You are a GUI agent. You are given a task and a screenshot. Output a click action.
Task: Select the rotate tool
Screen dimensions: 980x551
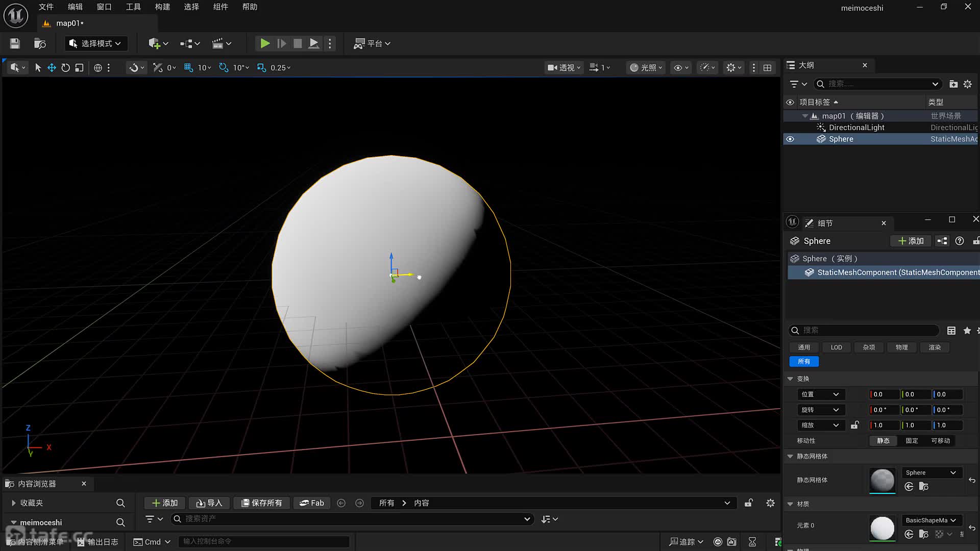click(x=65, y=67)
